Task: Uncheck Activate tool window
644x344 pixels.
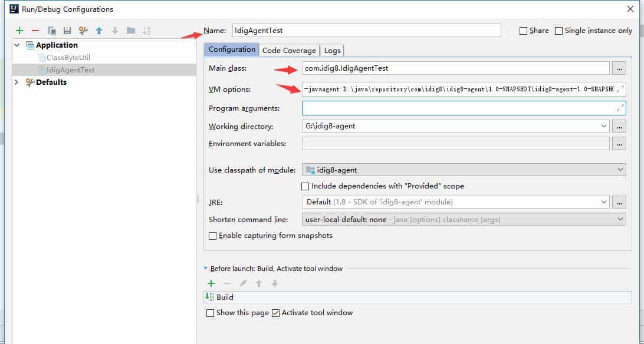Action: (275, 313)
